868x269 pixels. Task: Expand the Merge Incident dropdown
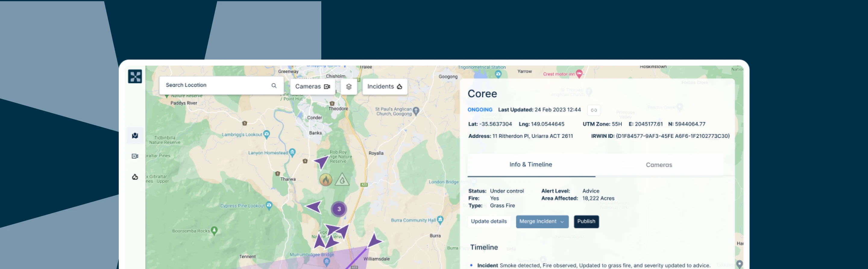542,221
